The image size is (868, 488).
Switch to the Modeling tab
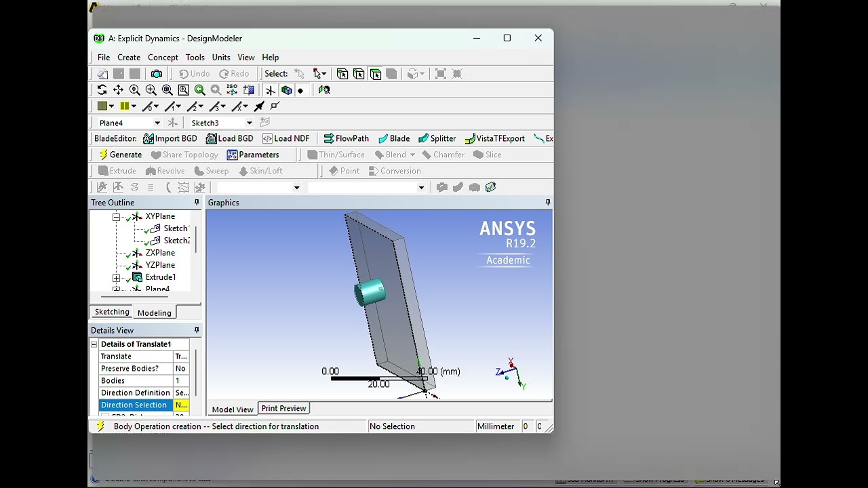pos(155,312)
